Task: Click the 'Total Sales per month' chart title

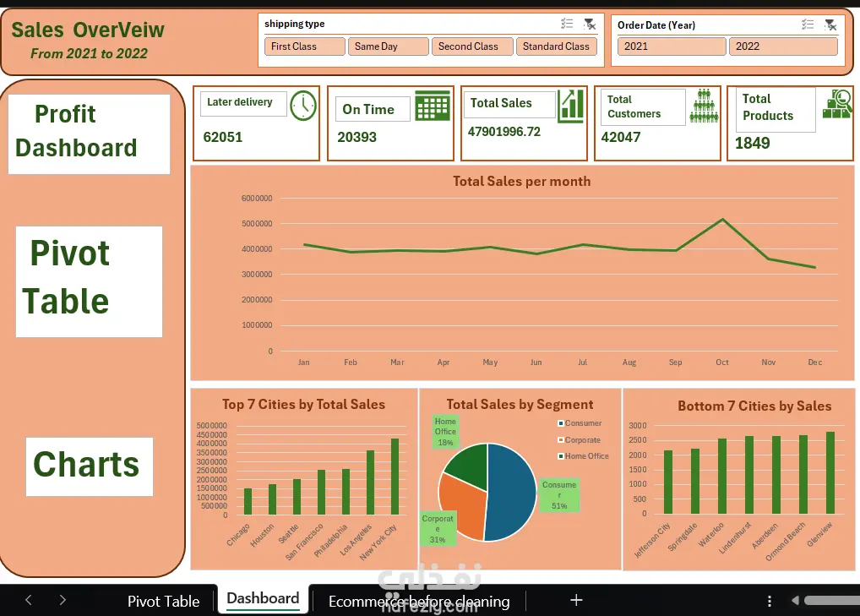Action: pyautogui.click(x=521, y=182)
